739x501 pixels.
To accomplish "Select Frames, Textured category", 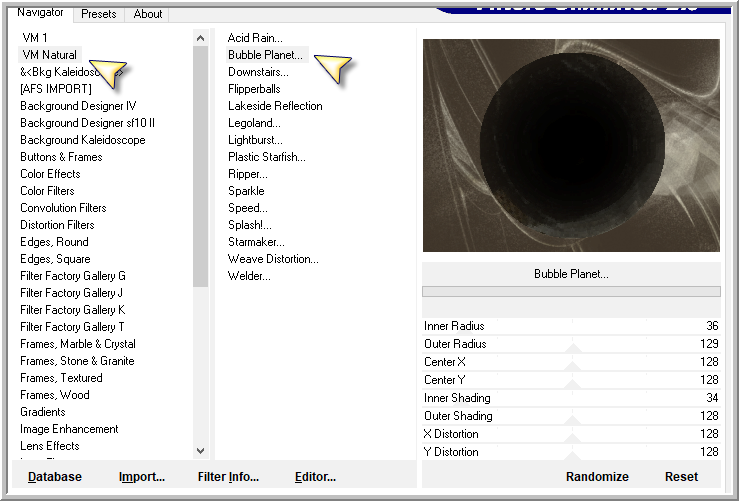I will coord(61,378).
